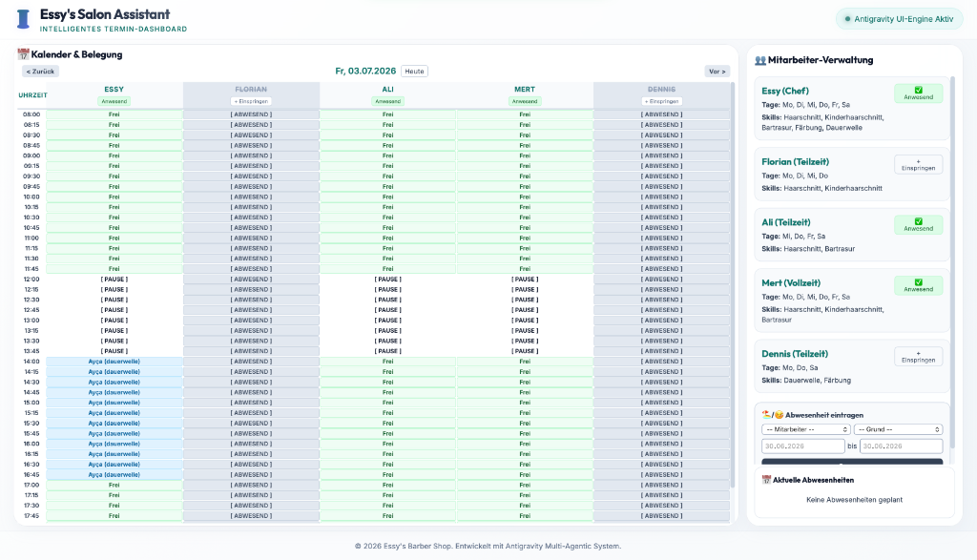Open the Grund dropdown
Screen dimensions: 977x560
pyautogui.click(x=898, y=429)
